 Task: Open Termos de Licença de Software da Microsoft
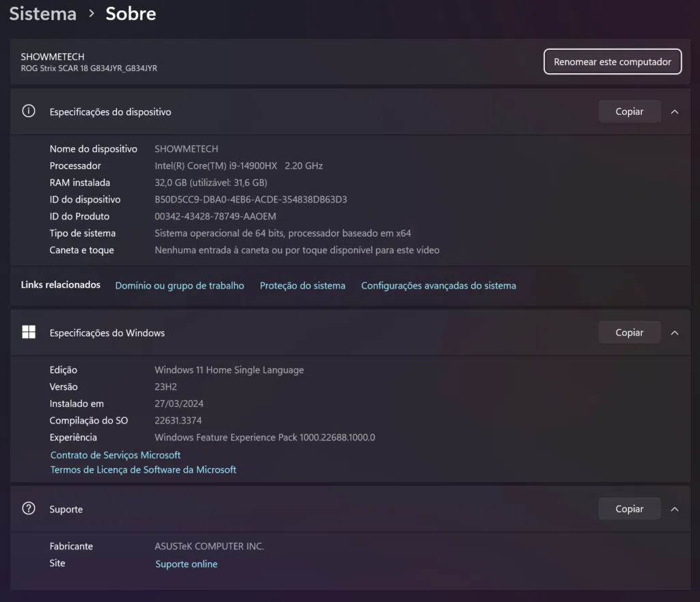[143, 469]
